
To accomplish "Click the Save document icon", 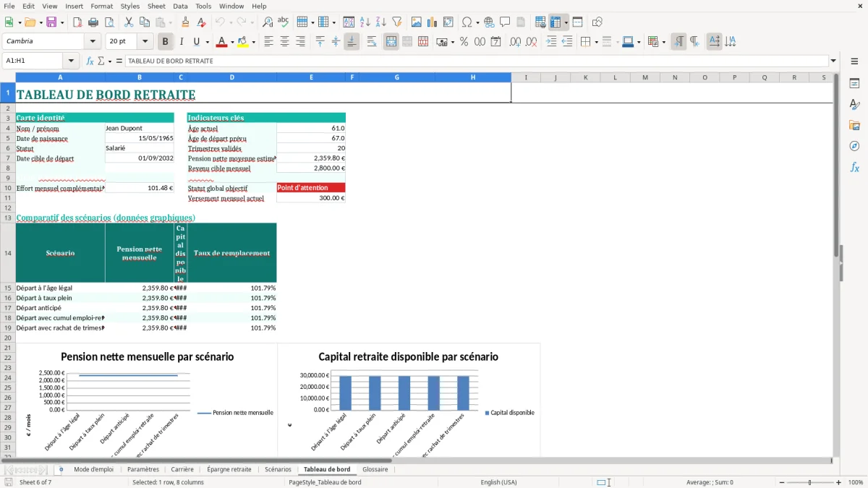I will pyautogui.click(x=51, y=22).
